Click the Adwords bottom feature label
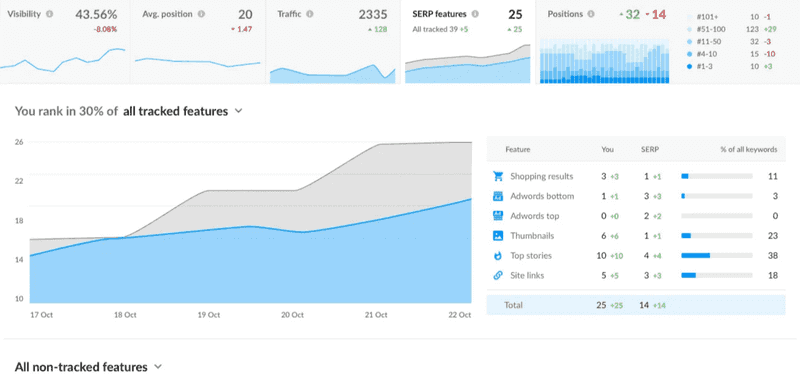This screenshot has height=375, width=800. click(x=542, y=196)
